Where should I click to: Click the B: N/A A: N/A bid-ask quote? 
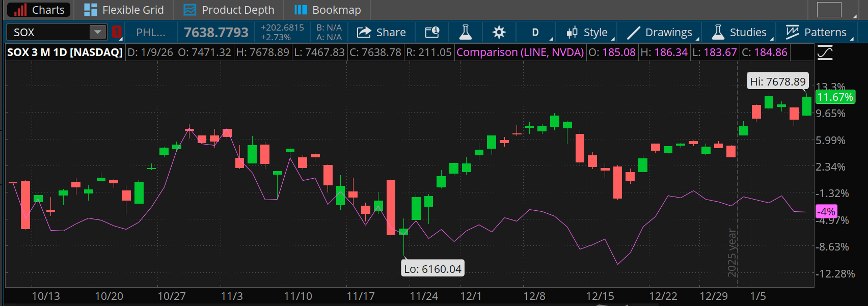(x=329, y=33)
